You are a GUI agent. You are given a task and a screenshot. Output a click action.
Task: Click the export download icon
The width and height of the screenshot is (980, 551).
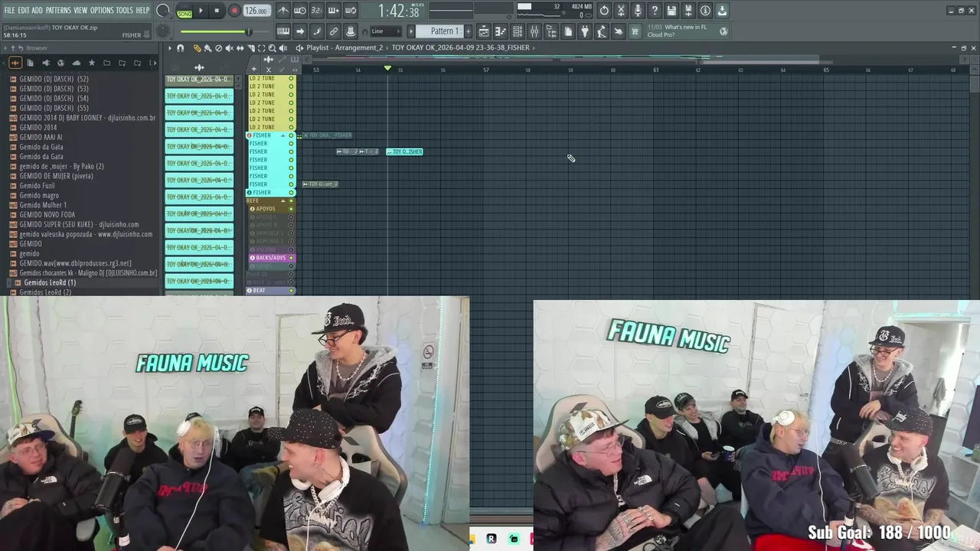[722, 11]
